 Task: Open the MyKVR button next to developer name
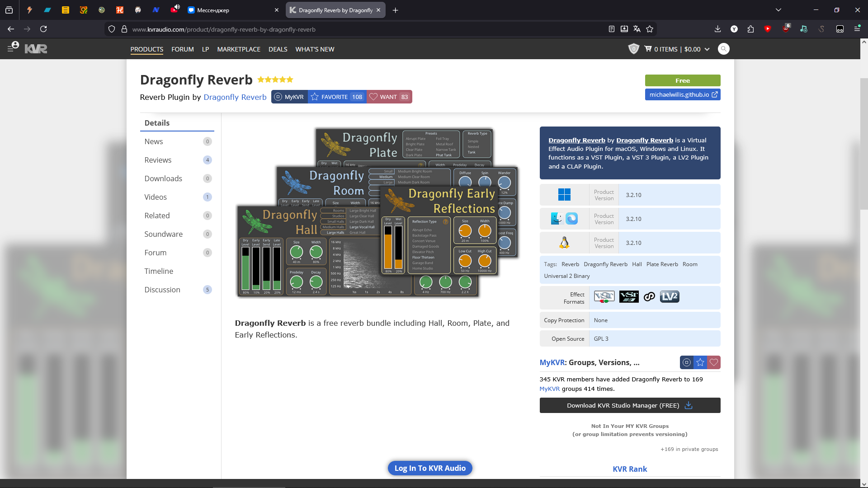[x=289, y=97]
